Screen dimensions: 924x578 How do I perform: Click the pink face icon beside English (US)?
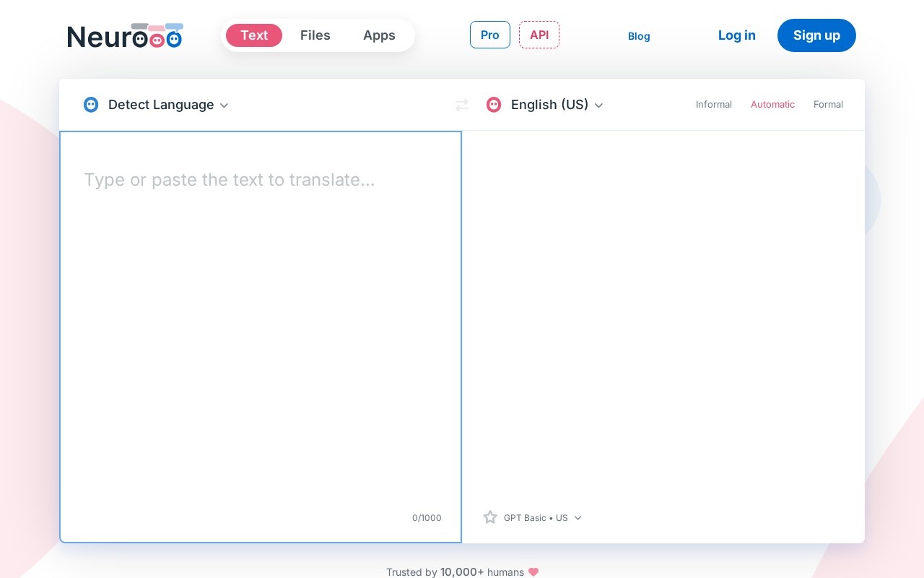point(494,105)
